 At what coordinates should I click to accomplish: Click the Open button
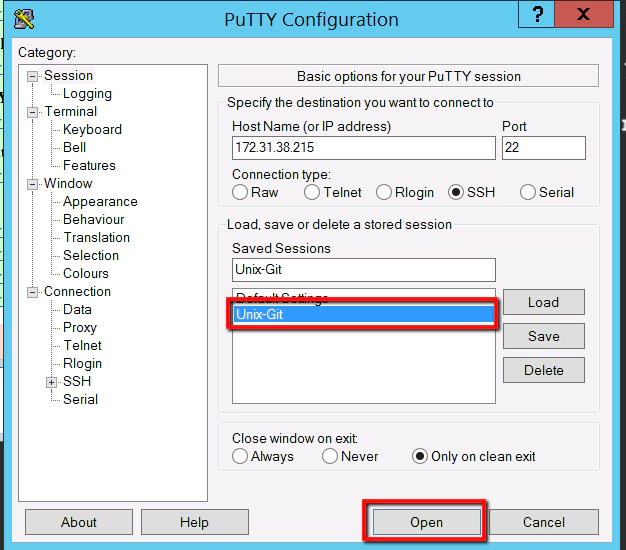tap(426, 522)
